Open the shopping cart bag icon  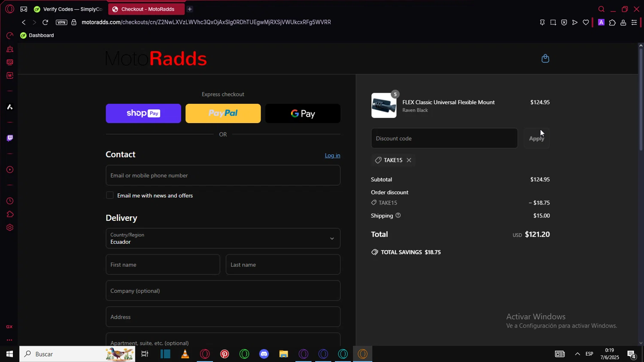[545, 58]
